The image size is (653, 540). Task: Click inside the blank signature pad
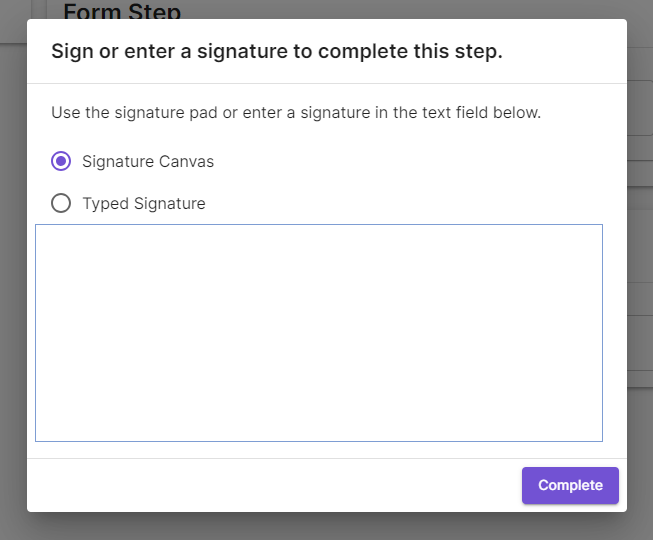(x=318, y=332)
